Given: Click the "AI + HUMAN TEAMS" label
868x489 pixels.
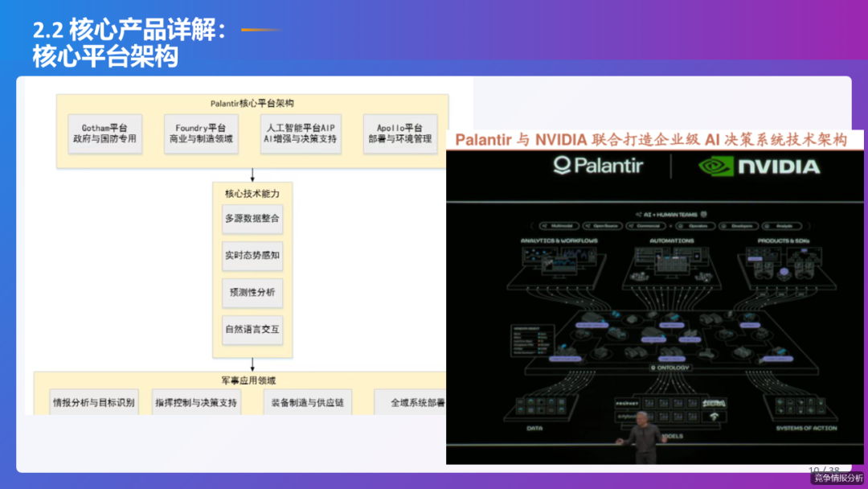Looking at the screenshot, I should [671, 214].
